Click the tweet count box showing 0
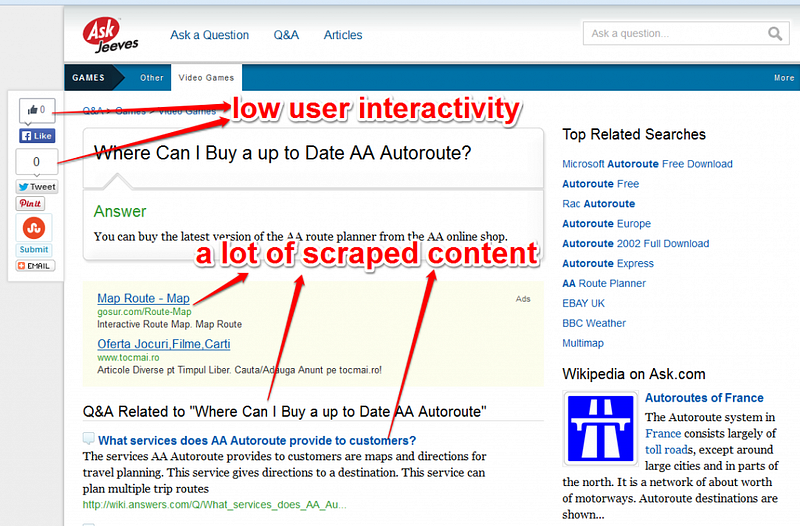The height and width of the screenshot is (526, 800). pos(36,162)
